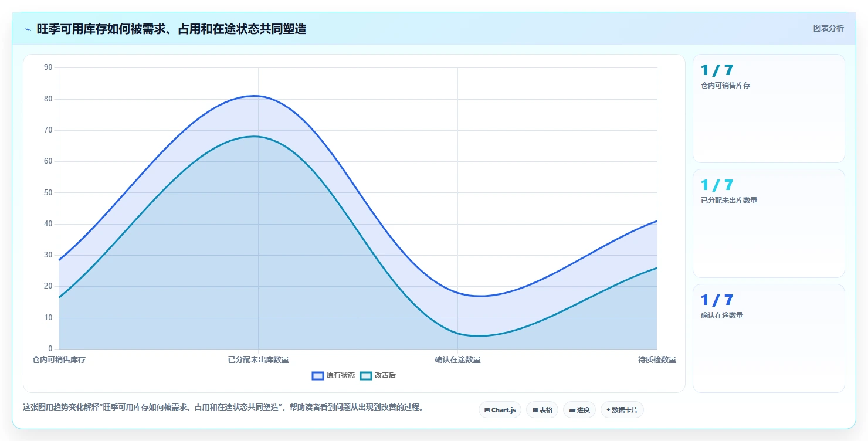
Task: Click the 数据卡片 tag button
Action: point(622,410)
